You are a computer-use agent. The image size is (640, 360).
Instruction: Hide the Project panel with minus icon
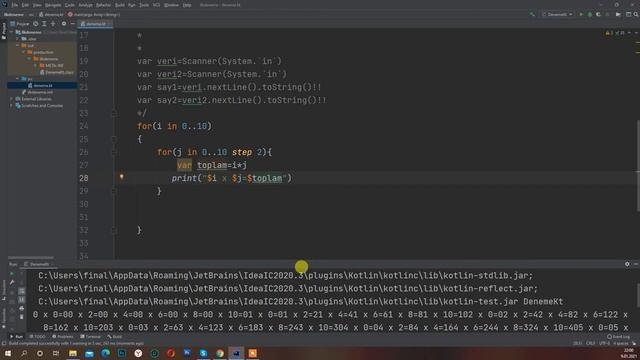(x=72, y=24)
